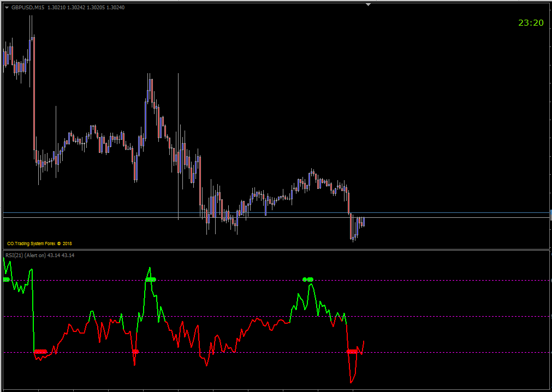Select the CO.Trading System Forex 2018 label
552x392 pixels.
click(x=39, y=243)
